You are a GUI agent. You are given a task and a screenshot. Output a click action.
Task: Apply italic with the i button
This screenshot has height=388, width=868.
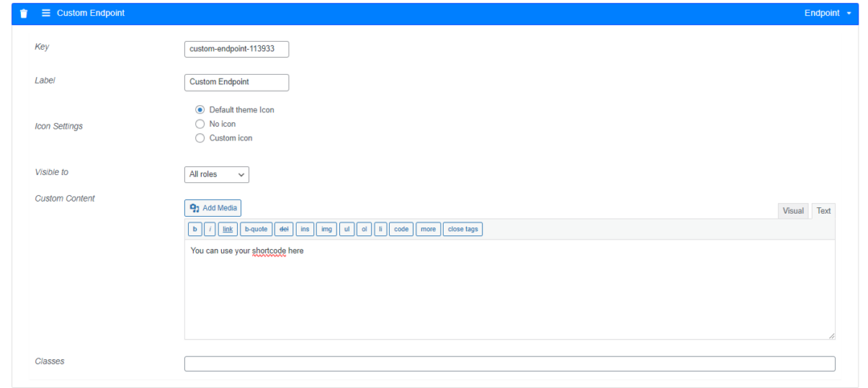210,229
